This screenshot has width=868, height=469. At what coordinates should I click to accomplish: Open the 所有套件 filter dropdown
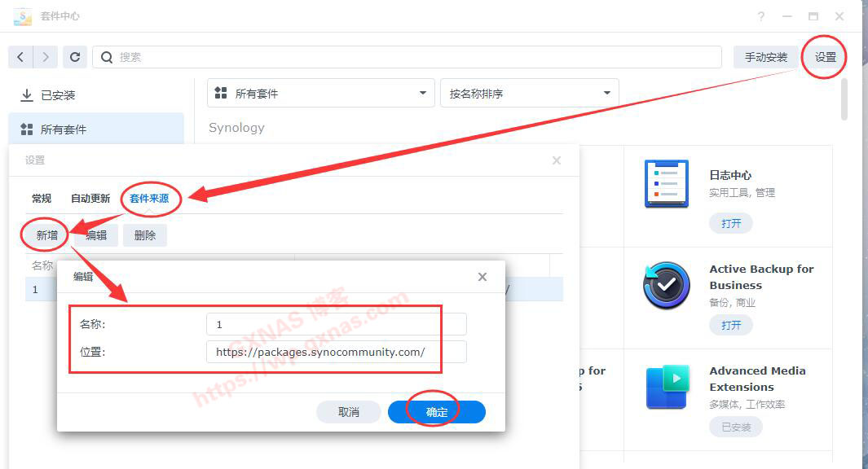coord(319,92)
